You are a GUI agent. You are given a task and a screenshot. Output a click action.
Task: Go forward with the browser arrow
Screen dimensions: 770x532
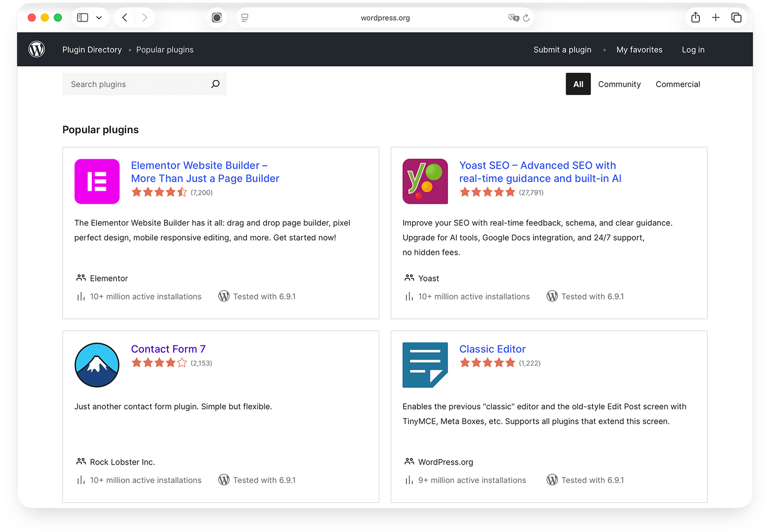pyautogui.click(x=144, y=18)
